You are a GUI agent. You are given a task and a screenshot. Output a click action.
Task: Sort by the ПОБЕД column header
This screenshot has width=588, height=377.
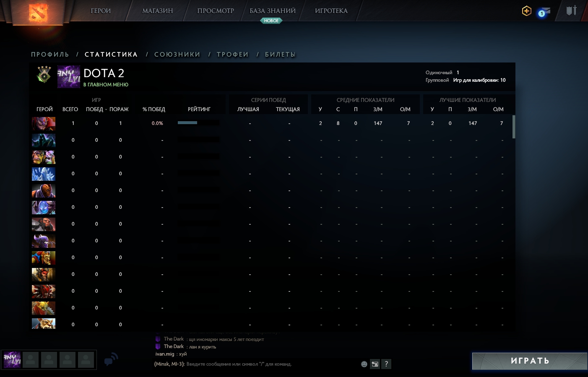pyautogui.click(x=94, y=109)
